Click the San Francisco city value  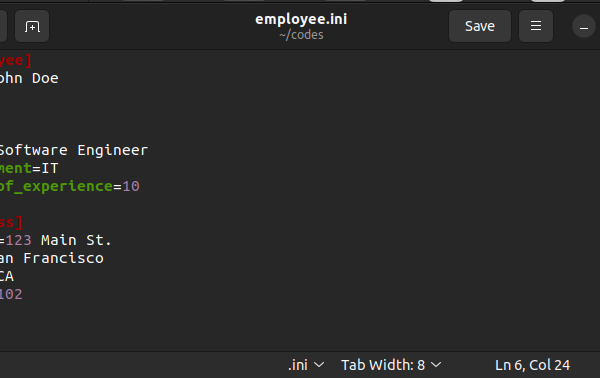pos(52,258)
